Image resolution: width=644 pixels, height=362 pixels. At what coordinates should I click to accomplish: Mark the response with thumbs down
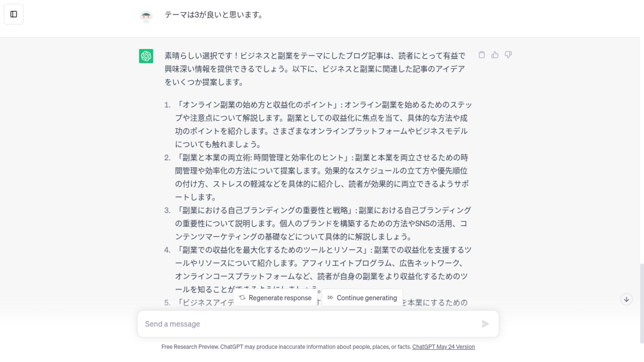(508, 55)
